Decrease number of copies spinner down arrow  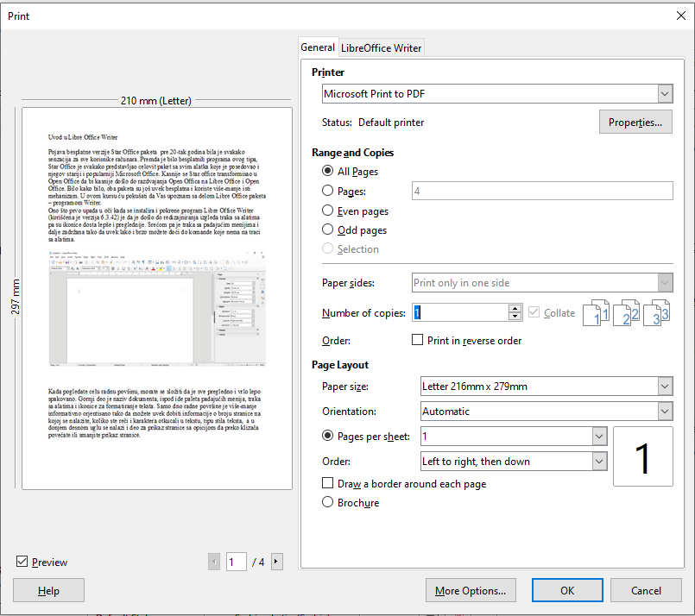point(515,317)
